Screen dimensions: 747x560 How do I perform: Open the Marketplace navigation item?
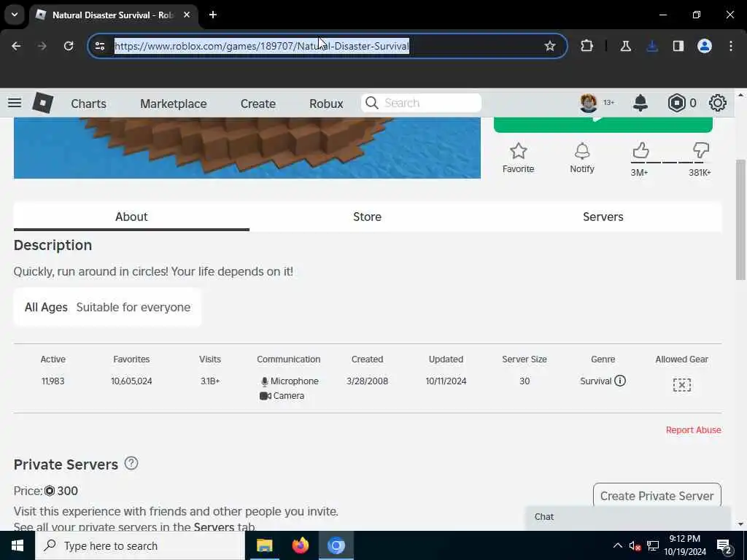pyautogui.click(x=174, y=104)
